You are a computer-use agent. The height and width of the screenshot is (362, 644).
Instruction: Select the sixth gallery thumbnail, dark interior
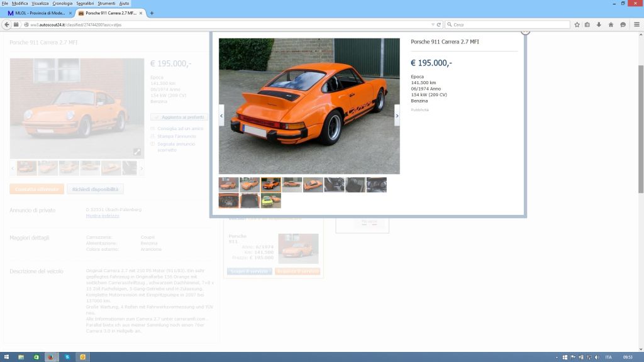point(335,185)
